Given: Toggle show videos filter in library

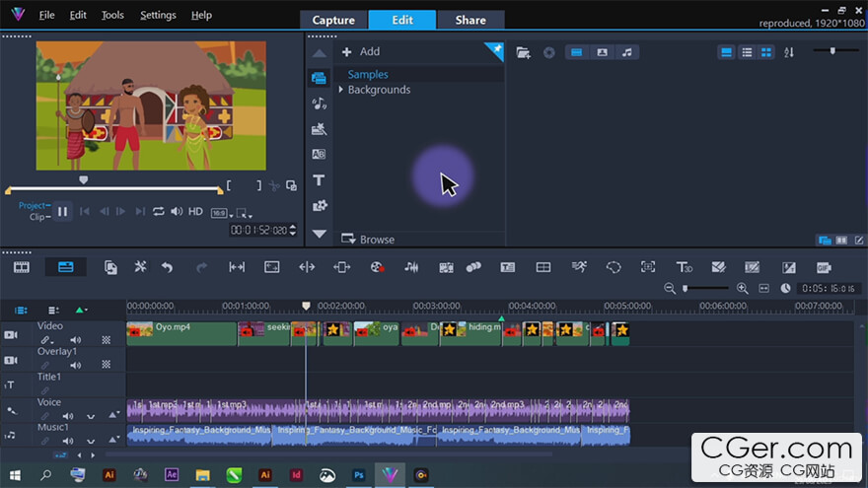Looking at the screenshot, I should click(x=576, y=52).
